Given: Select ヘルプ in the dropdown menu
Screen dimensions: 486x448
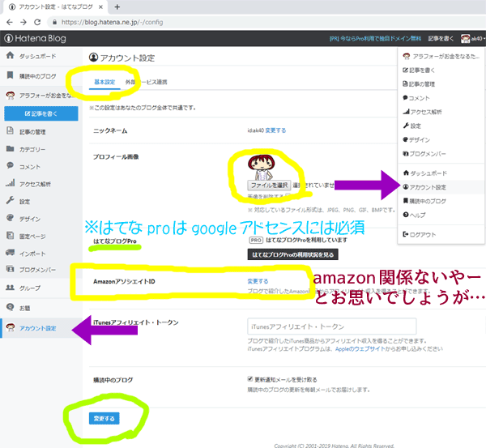Looking at the screenshot, I should [441, 215].
